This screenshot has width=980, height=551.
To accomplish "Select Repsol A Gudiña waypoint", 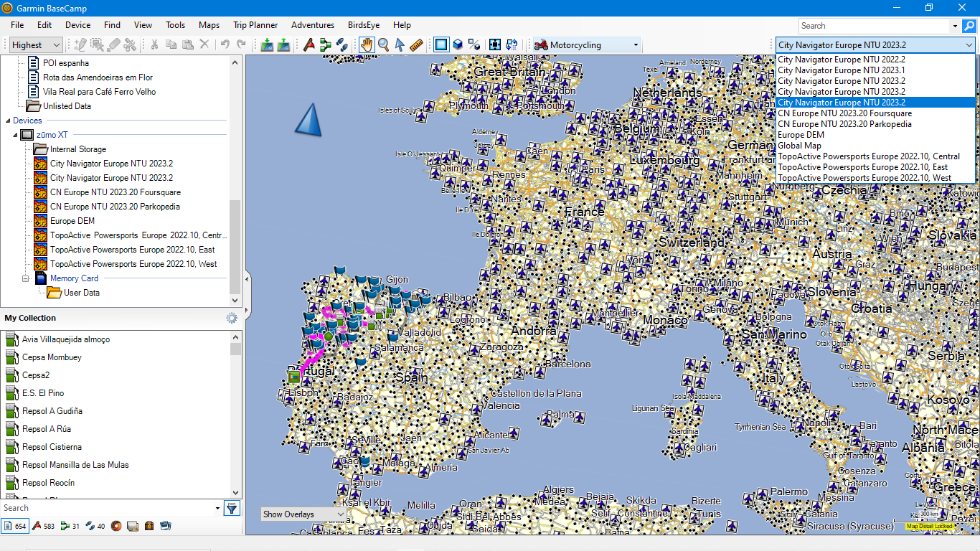I will (x=52, y=411).
